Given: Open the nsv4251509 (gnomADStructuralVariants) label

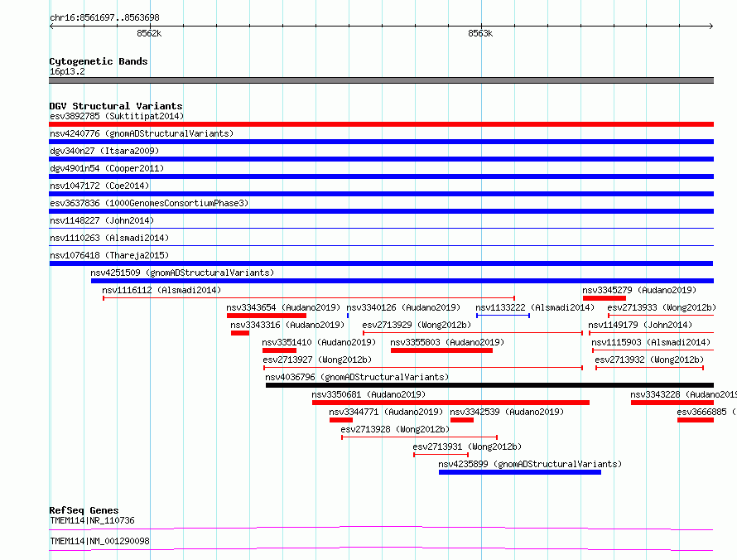Looking at the screenshot, I should 182,273.
